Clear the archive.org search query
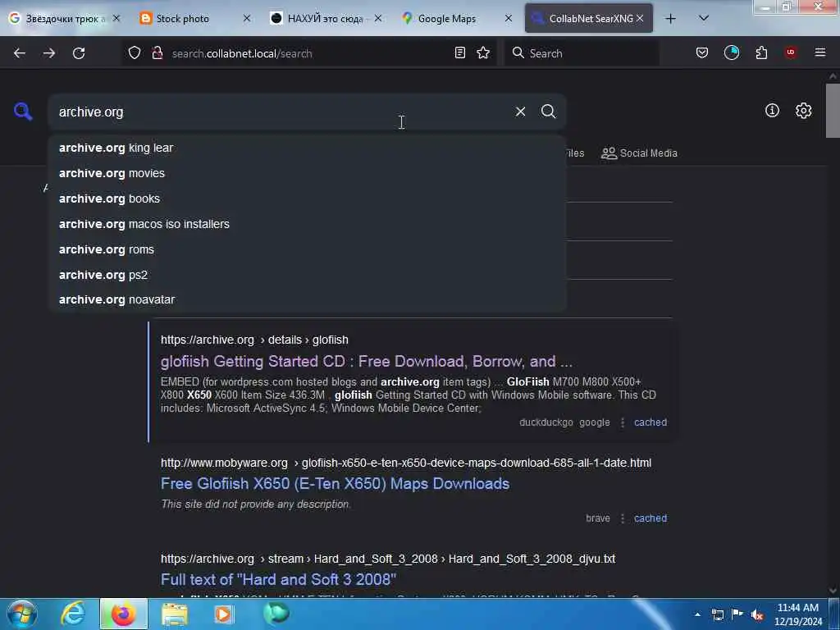This screenshot has width=840, height=630. coord(520,112)
